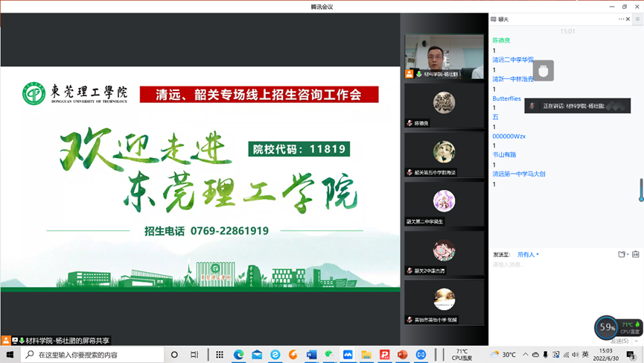Open the Mail app in the taskbar
This screenshot has width=644, height=363.
[x=257, y=355]
